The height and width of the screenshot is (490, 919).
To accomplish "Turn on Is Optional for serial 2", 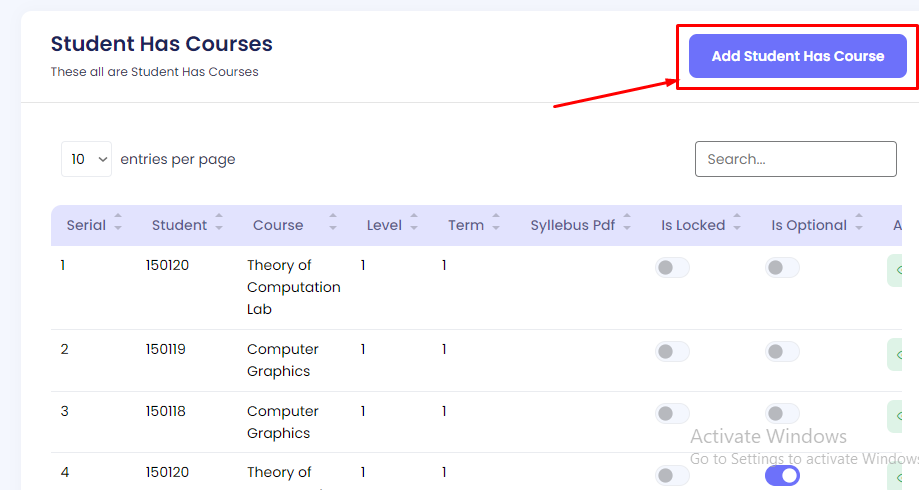I will tap(782, 351).
